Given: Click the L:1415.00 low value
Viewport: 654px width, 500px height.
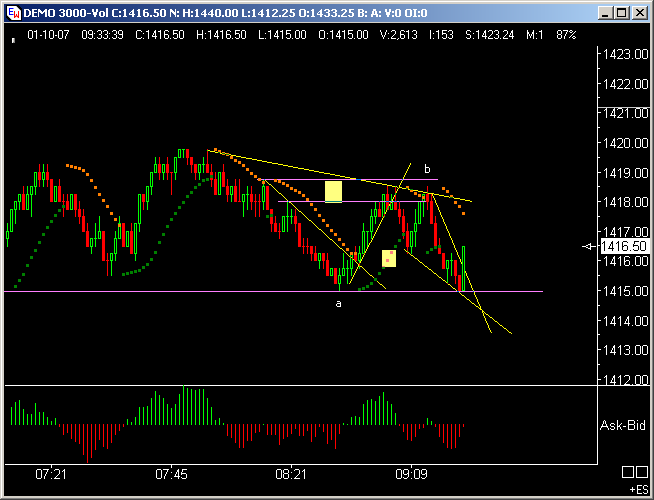Looking at the screenshot, I should [x=282, y=35].
